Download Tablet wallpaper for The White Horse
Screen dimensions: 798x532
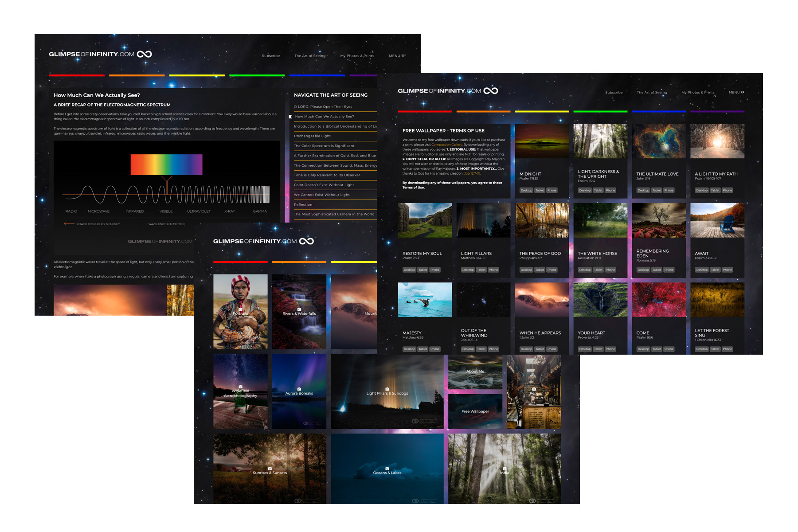(x=598, y=270)
